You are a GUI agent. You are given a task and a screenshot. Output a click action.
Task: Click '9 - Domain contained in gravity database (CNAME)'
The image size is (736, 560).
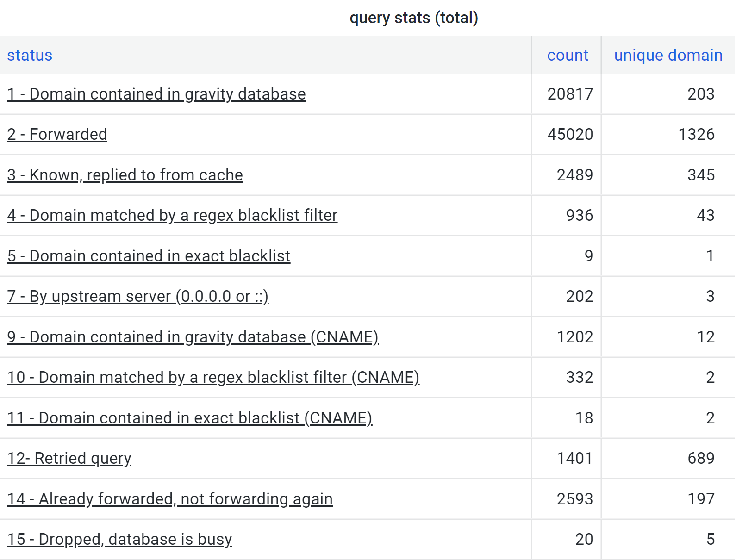(x=193, y=337)
